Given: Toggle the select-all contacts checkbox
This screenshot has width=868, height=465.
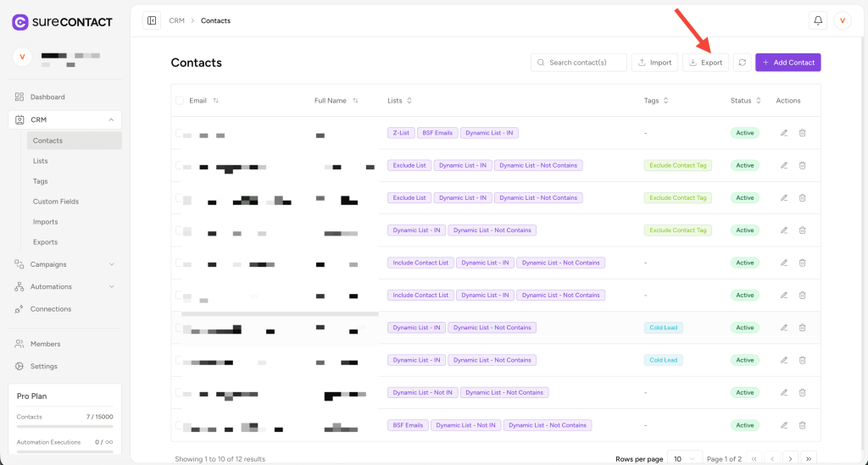Looking at the screenshot, I should (x=180, y=101).
